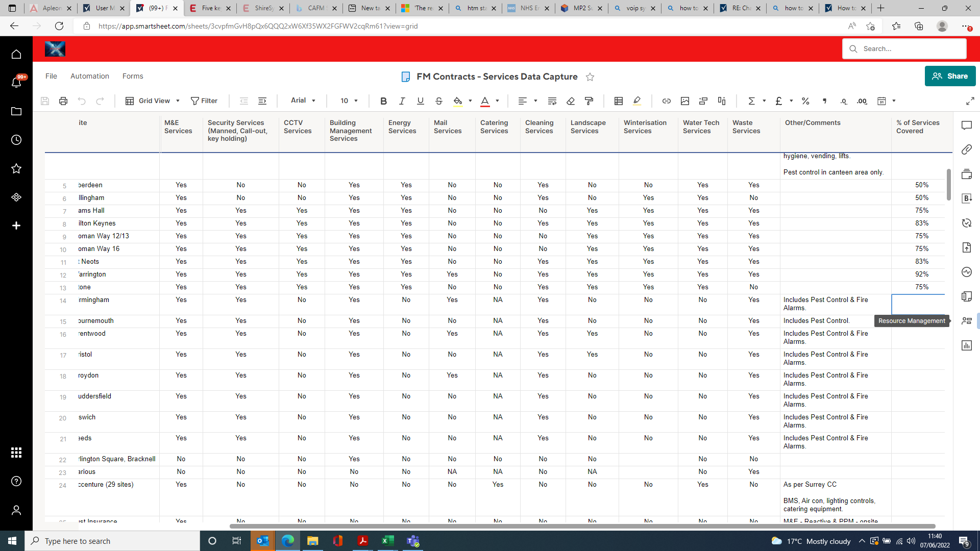
Task: Open Conversations panel icon on right rail
Action: click(967, 126)
